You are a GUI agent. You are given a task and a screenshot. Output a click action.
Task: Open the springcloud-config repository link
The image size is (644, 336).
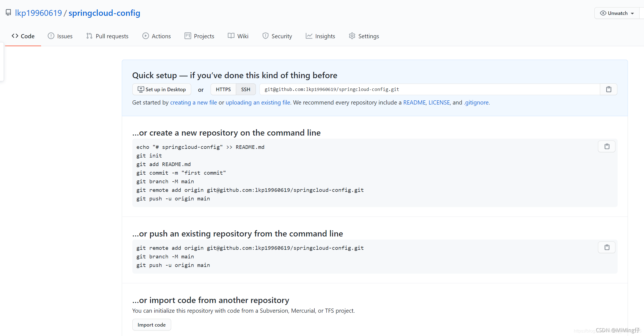(104, 13)
